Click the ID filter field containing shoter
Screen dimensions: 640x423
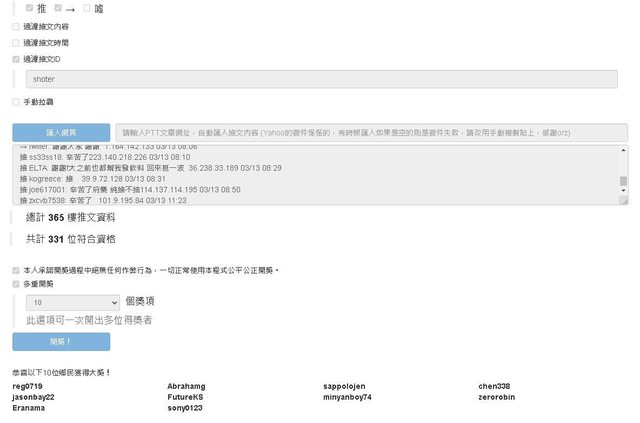[x=320, y=79]
